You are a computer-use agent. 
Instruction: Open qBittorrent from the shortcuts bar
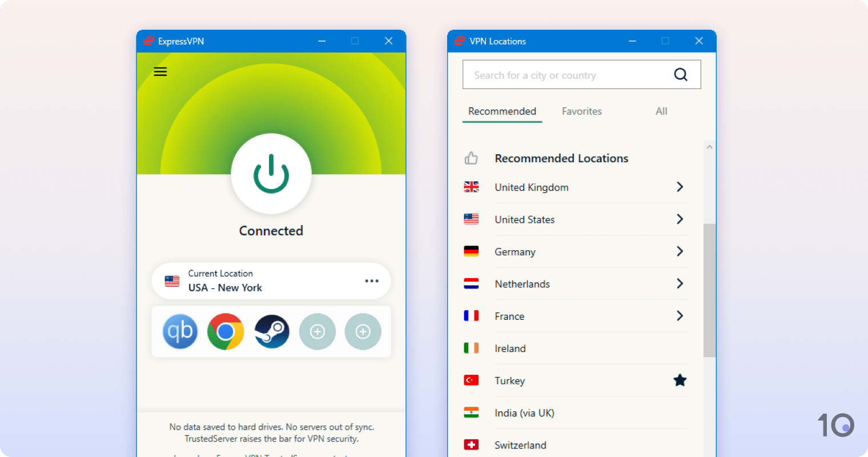point(180,331)
